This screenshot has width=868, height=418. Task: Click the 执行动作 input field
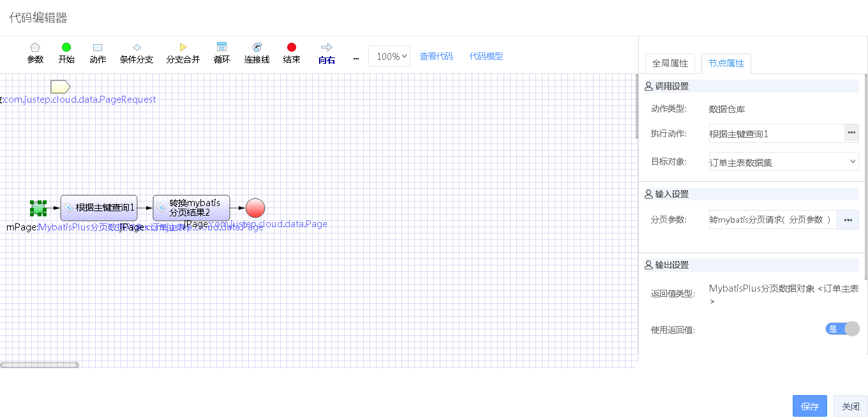point(776,133)
